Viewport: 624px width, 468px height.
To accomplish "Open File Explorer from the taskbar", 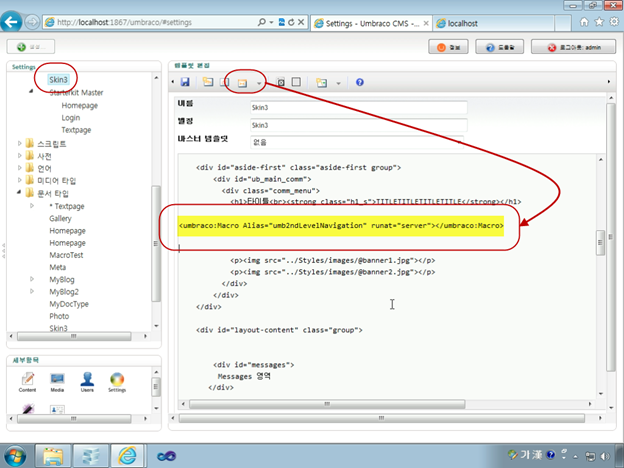I will (x=53, y=456).
